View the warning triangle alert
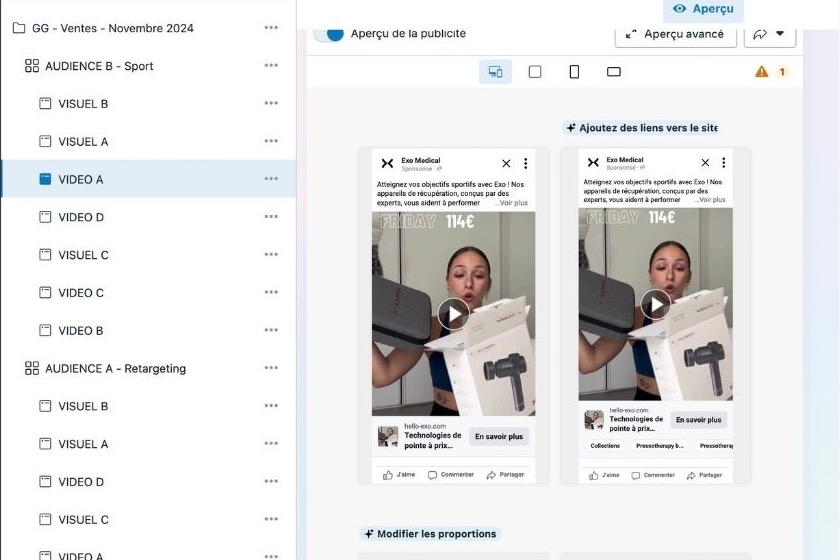Viewport: 840px width, 560px height. pyautogui.click(x=761, y=72)
